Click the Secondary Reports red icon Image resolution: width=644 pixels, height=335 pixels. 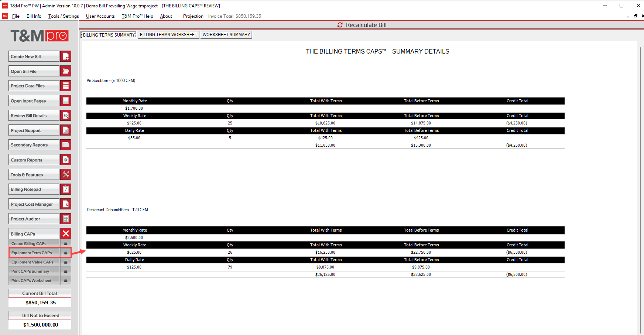(x=66, y=145)
